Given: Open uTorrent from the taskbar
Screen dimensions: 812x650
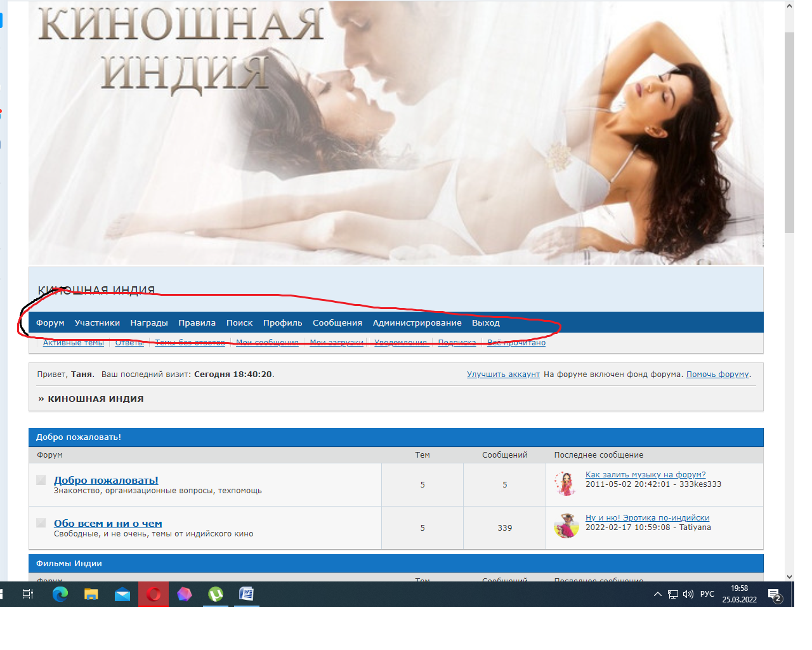Looking at the screenshot, I should pyautogui.click(x=216, y=594).
